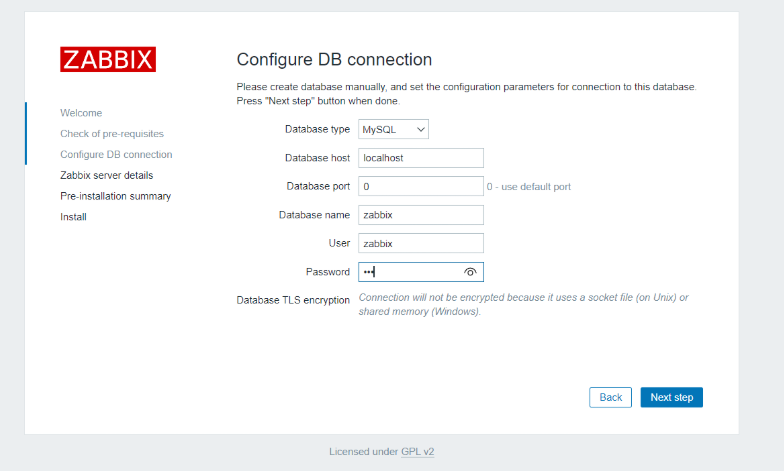784x471 pixels.
Task: Select the Welcome step in sidebar
Action: [x=81, y=113]
